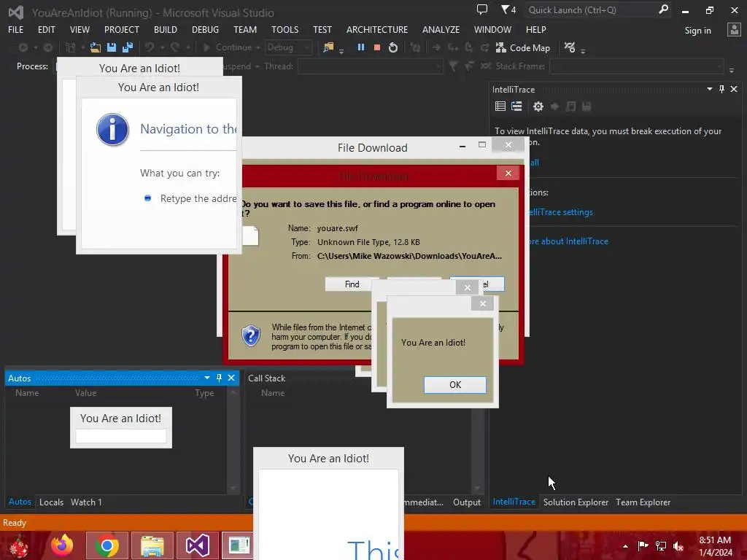Click the notifications flag icon

point(508,9)
